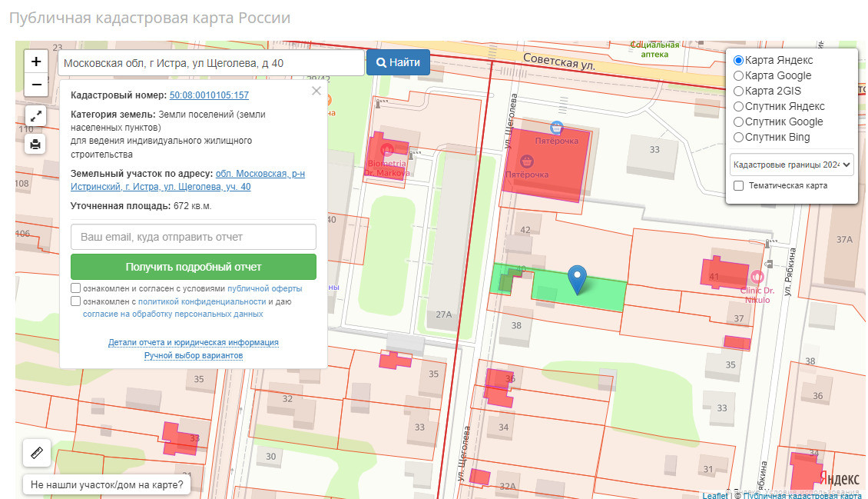Click the zoom in plus button
The height and width of the screenshot is (499, 868).
(36, 62)
